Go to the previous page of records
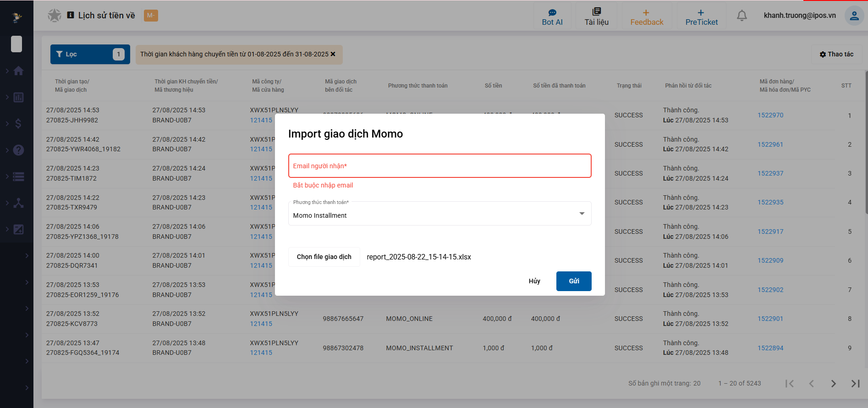 coord(811,383)
